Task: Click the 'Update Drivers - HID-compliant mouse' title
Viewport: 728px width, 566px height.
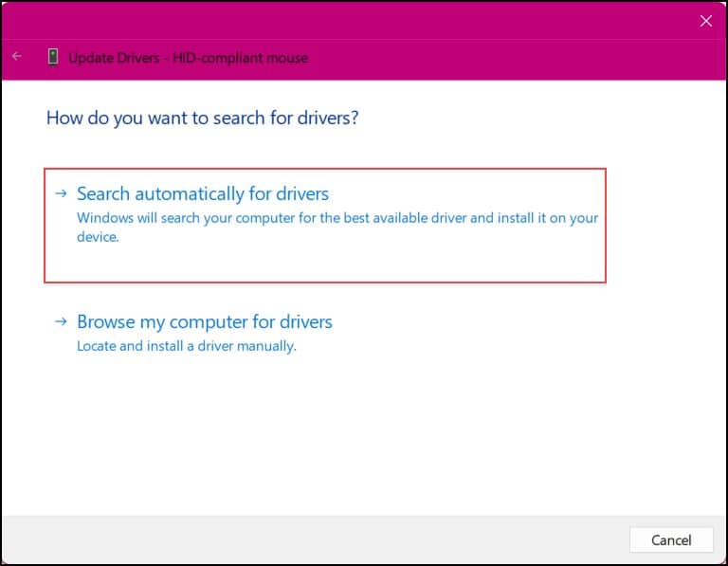Action: [189, 58]
